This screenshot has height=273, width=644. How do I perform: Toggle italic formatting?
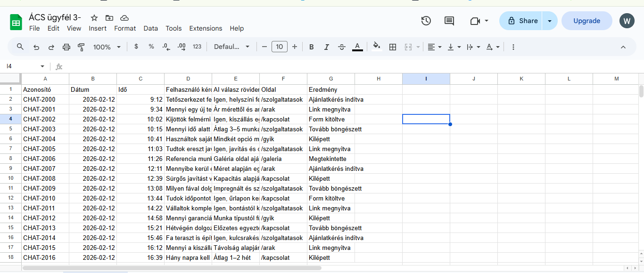click(x=326, y=47)
